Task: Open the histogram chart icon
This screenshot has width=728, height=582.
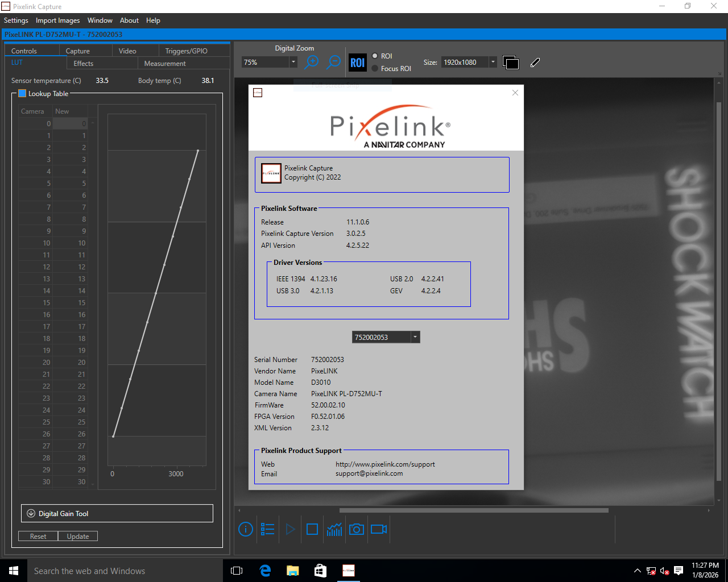Action: tap(334, 529)
